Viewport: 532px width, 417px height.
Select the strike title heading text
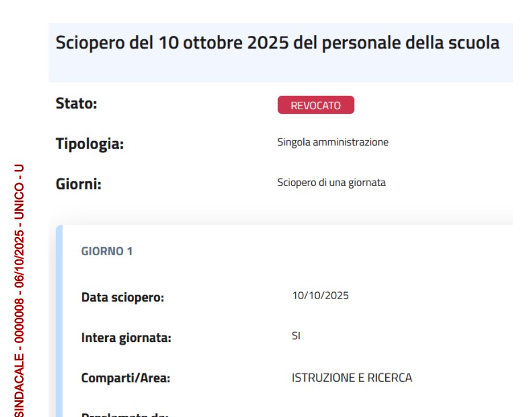[277, 43]
